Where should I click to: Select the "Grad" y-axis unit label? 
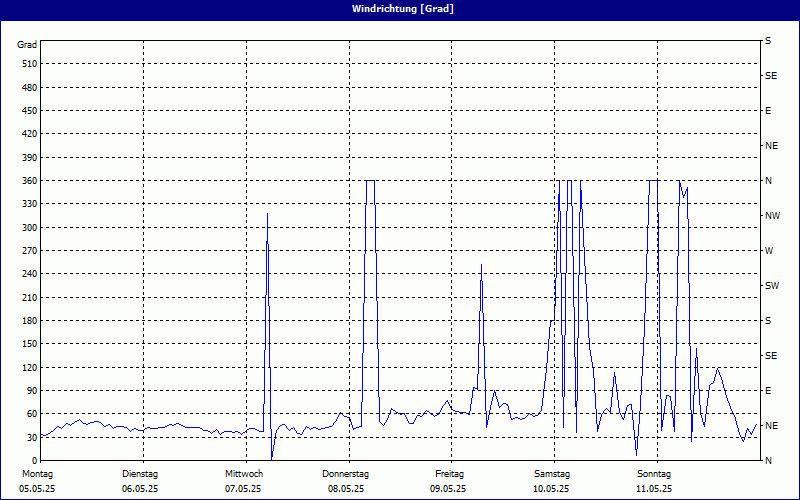pos(27,45)
